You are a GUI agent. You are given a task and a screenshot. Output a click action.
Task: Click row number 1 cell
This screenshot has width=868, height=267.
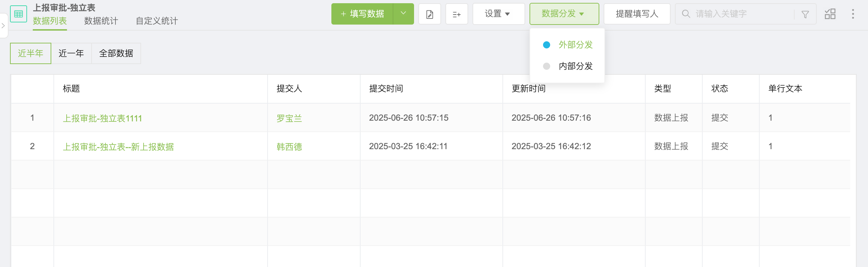click(x=32, y=118)
